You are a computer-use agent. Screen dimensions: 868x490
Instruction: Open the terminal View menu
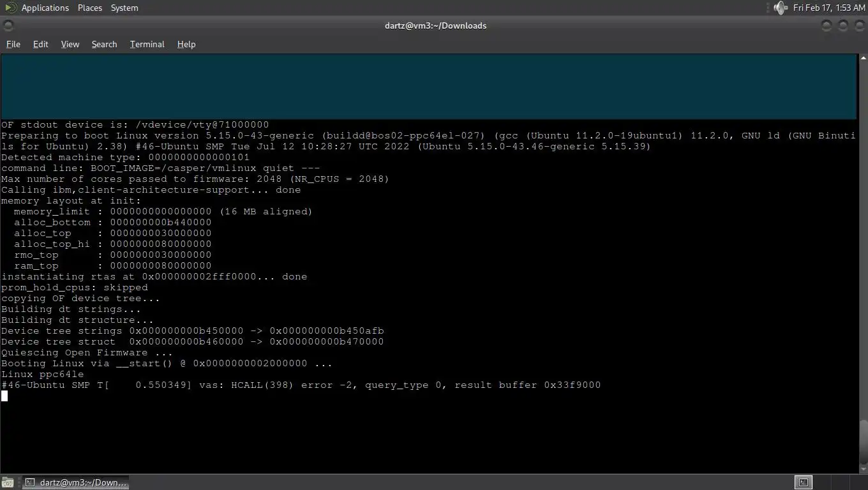70,44
